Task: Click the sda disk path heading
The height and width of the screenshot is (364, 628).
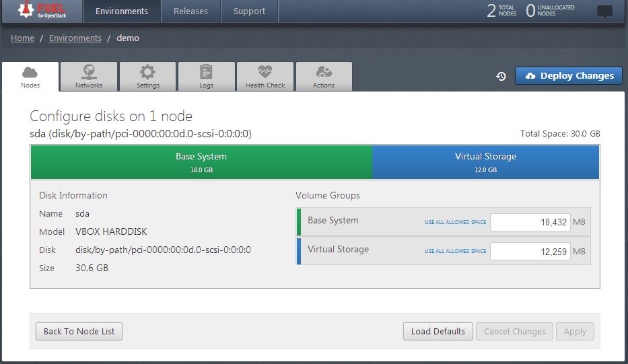Action: tap(141, 134)
